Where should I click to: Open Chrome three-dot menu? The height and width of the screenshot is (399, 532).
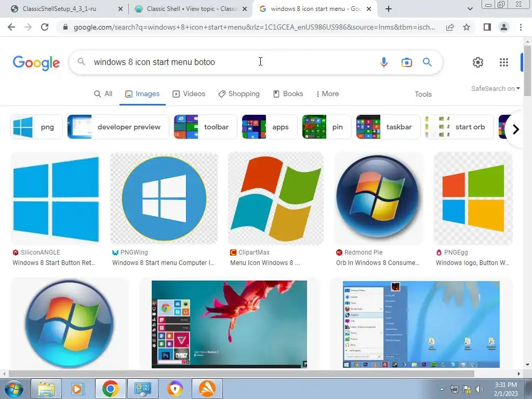(521, 27)
